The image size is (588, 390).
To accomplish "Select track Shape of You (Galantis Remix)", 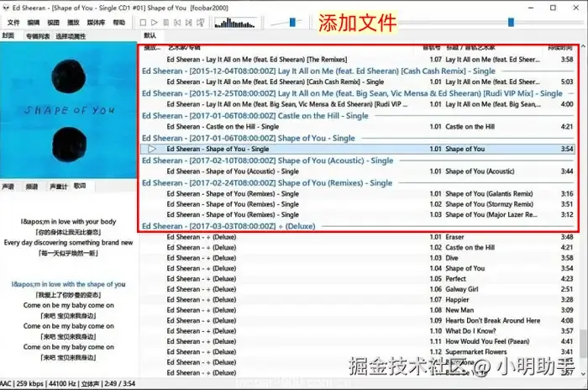I will [357, 194].
